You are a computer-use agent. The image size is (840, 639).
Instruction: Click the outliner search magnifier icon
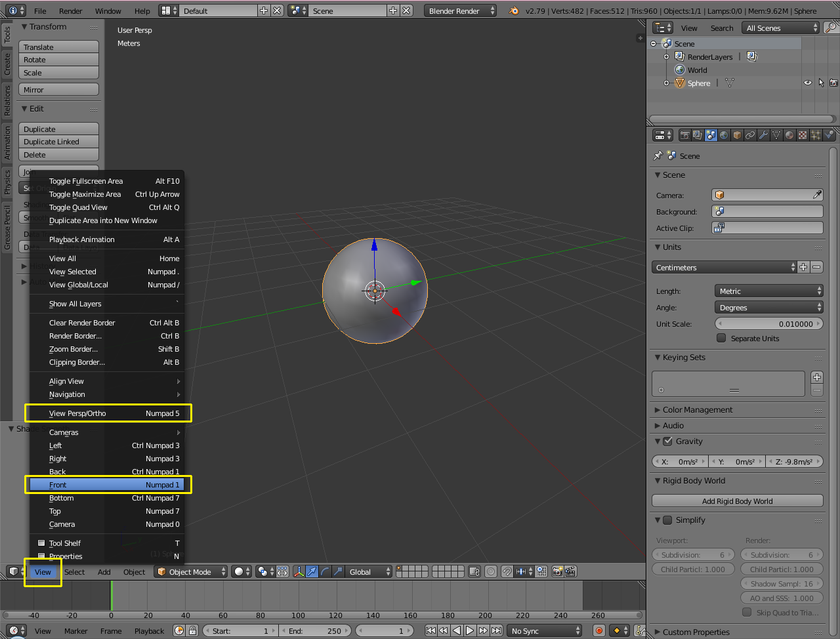pyautogui.click(x=831, y=28)
